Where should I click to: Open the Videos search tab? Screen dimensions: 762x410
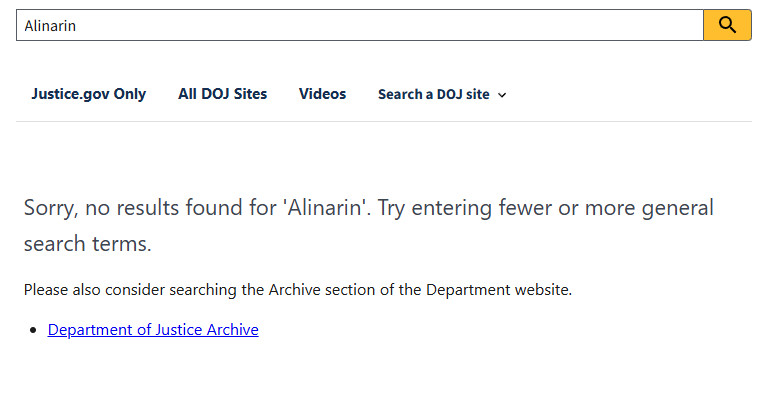[x=322, y=94]
